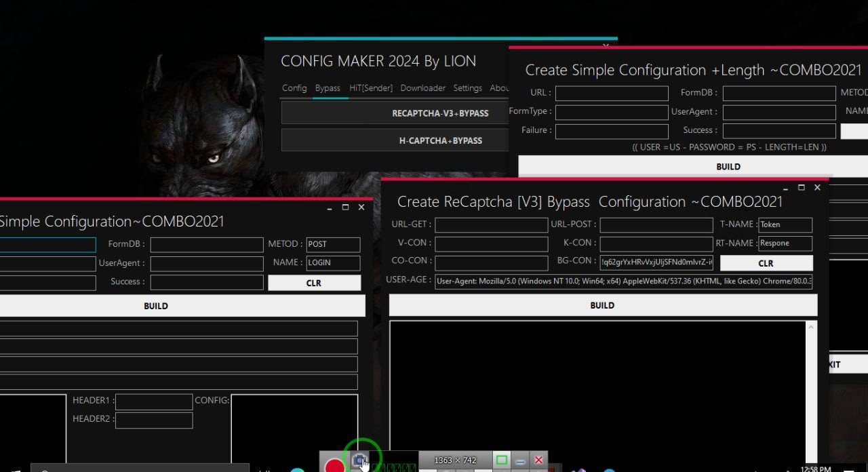Select the HEADER1 input box
Viewport: 868px width, 472px height.
[x=154, y=401]
